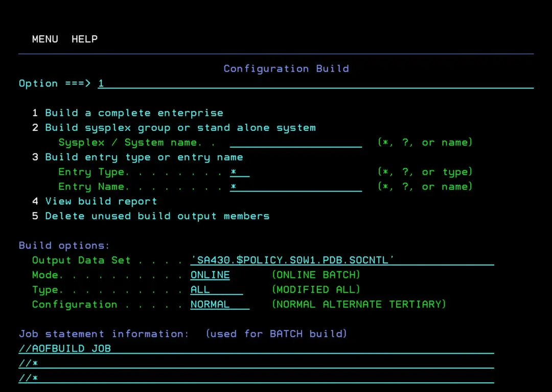This screenshot has height=392, width=552.
Task: Click the Configuration Build panel title
Action: point(286,68)
